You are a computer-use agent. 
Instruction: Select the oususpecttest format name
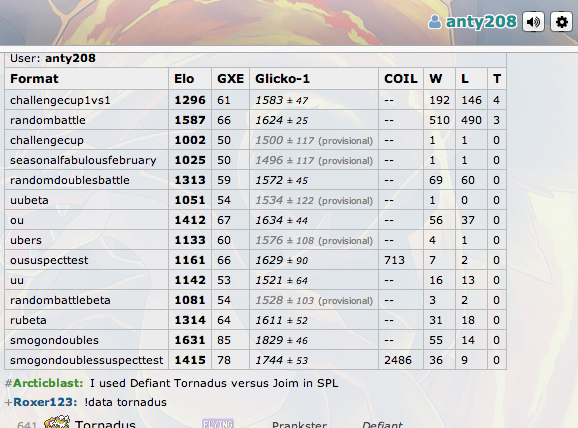49,260
